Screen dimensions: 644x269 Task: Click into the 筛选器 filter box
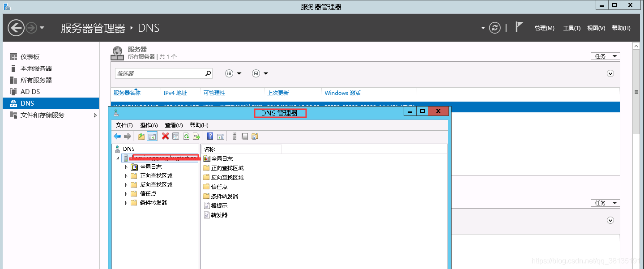point(159,73)
